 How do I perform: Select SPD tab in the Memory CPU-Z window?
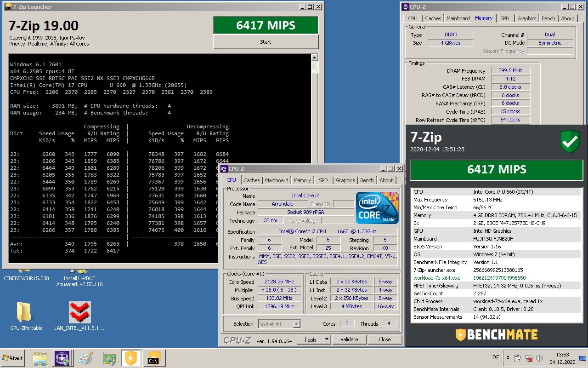pyautogui.click(x=505, y=18)
